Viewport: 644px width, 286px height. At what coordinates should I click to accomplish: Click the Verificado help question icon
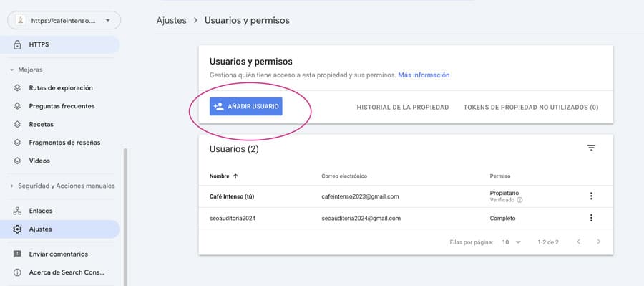coord(519,200)
